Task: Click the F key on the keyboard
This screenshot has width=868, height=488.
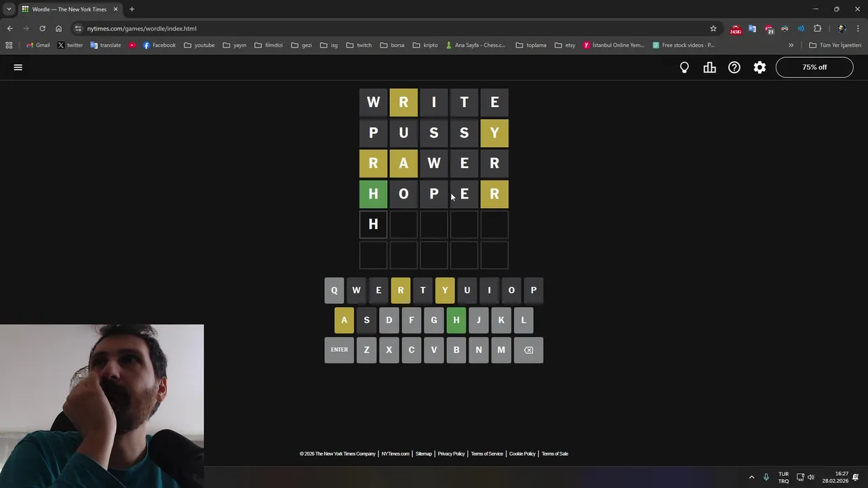Action: pos(412,320)
